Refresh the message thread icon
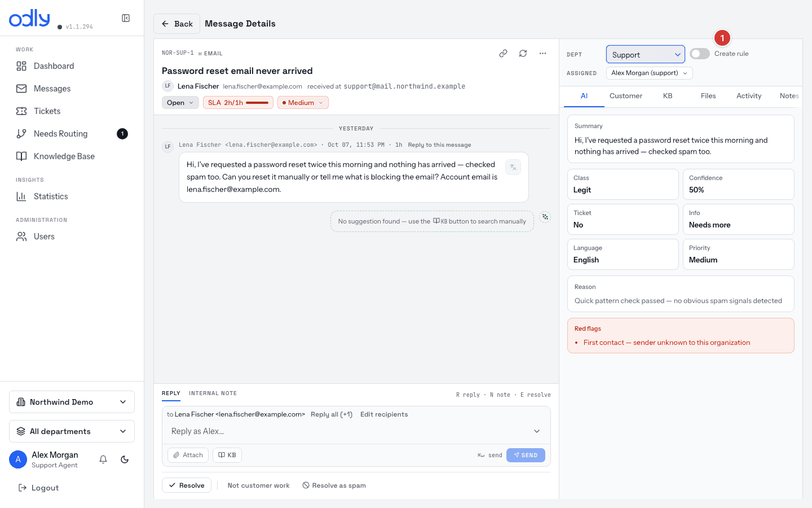The width and height of the screenshot is (812, 508). tap(523, 54)
